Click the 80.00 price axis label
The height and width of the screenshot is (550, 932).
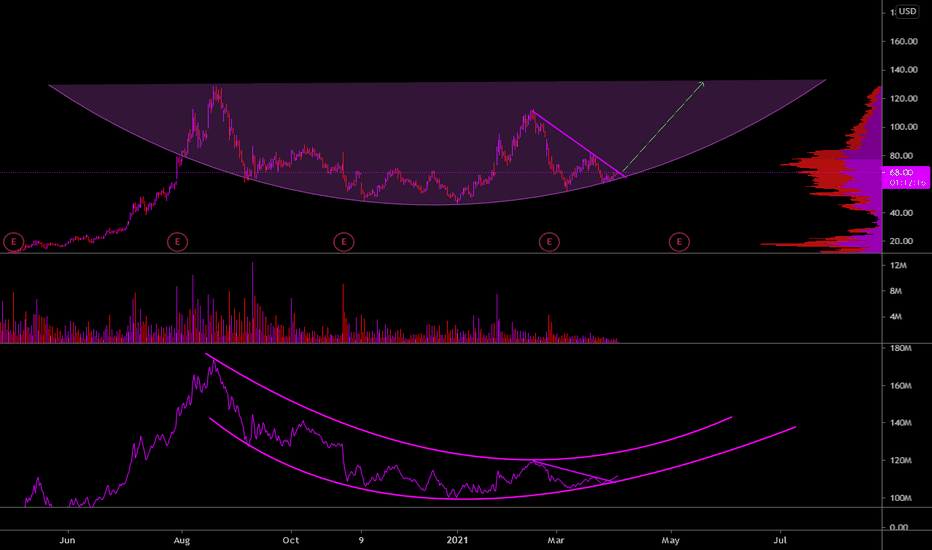point(901,156)
